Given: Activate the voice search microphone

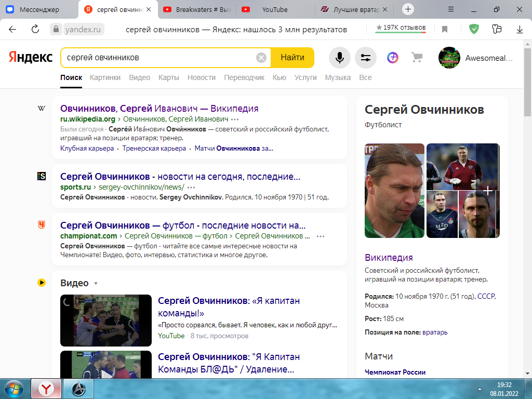Looking at the screenshot, I should coord(339,58).
